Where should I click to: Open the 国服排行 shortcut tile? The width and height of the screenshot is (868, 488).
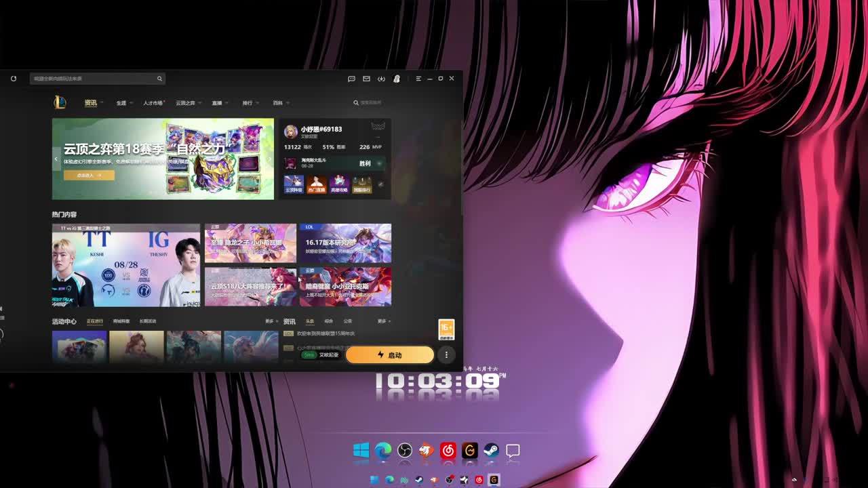click(362, 184)
